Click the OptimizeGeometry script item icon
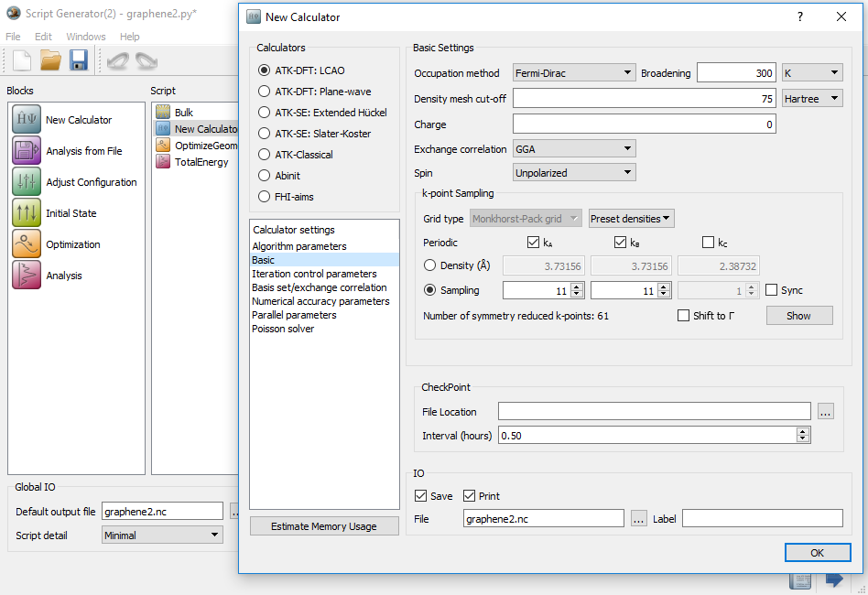The height and width of the screenshot is (595, 868). [163, 145]
